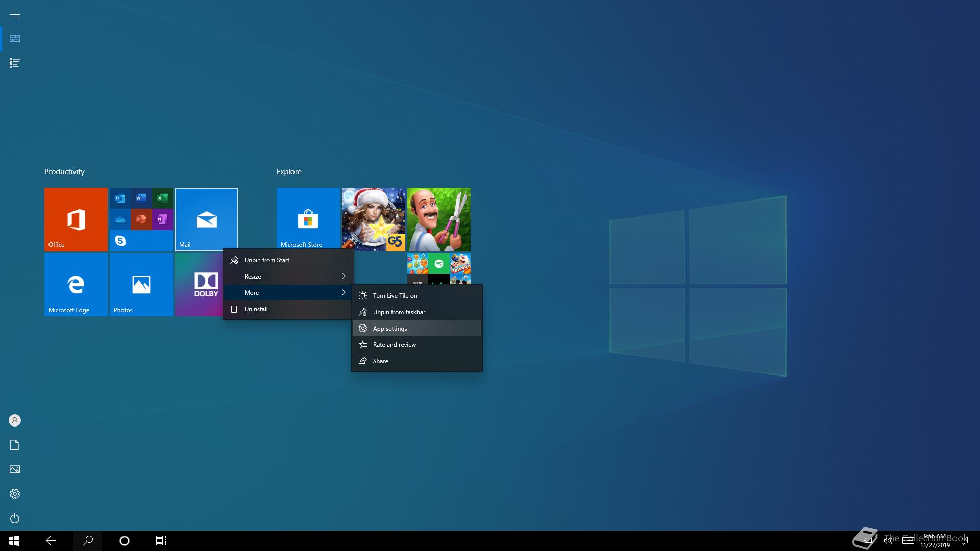980x551 pixels.
Task: Open the Documents shortcut in the sidebar
Action: tap(15, 445)
